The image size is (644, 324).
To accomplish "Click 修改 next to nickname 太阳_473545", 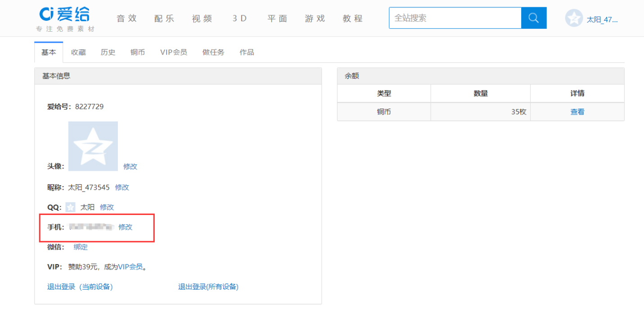I will (x=122, y=187).
